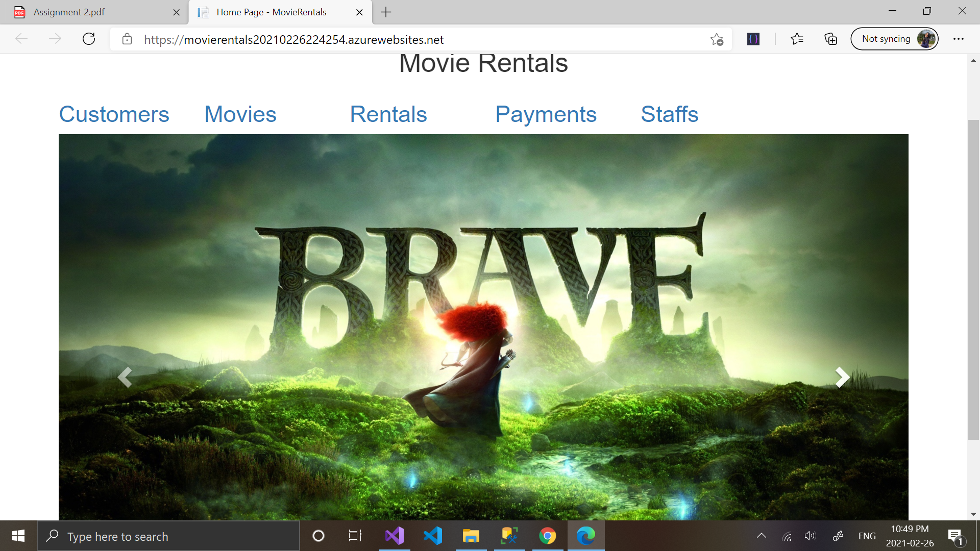The image size is (980, 551).
Task: Click the Brave movie banner image
Action: [483, 327]
